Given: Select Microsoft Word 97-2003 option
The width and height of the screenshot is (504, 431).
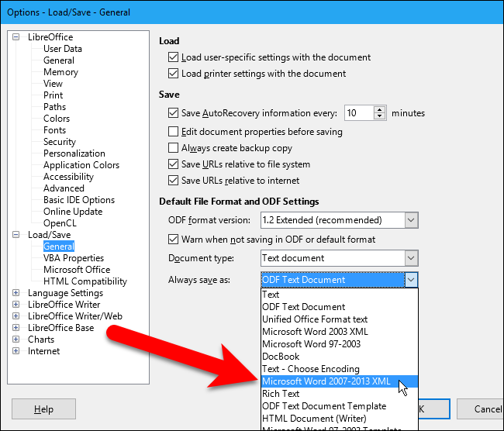Looking at the screenshot, I should click(x=339, y=344).
